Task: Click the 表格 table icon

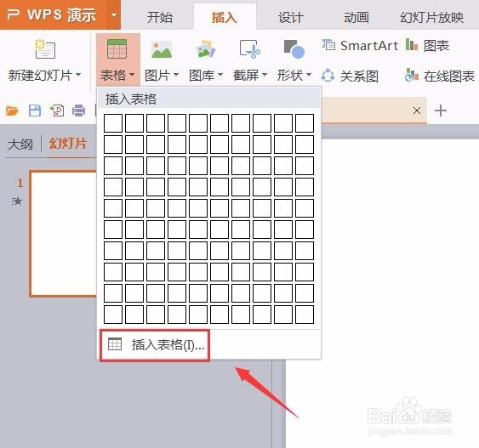Action: pyautogui.click(x=117, y=48)
